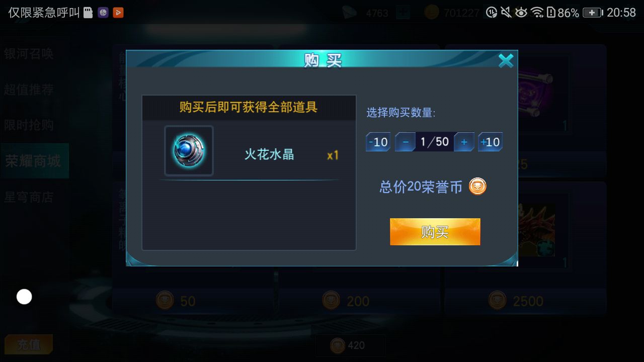The height and width of the screenshot is (362, 644).
Task: Tap the white floating circle button
Action: click(x=24, y=297)
